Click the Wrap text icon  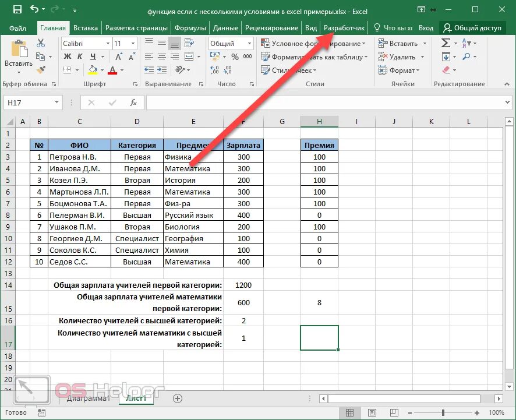coord(189,43)
